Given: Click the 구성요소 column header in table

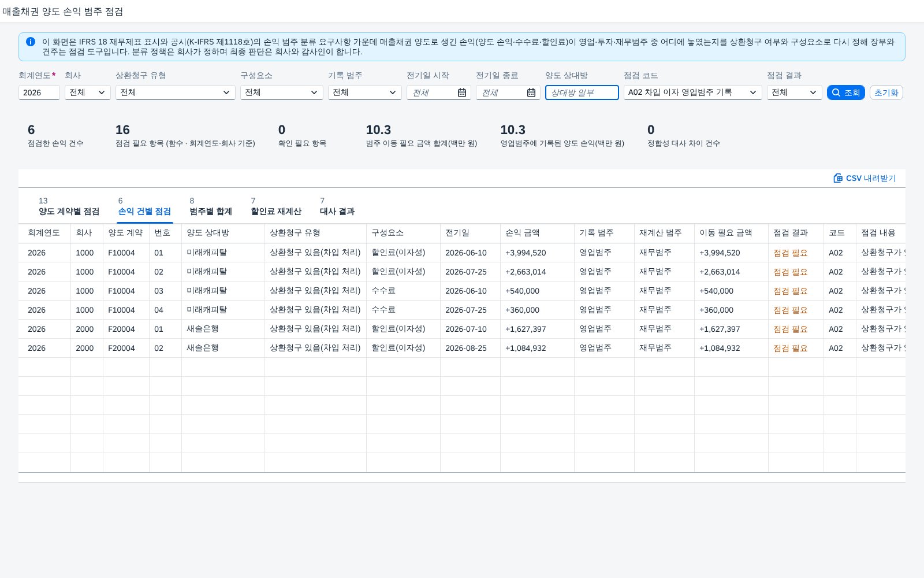Looking at the screenshot, I should tap(403, 233).
